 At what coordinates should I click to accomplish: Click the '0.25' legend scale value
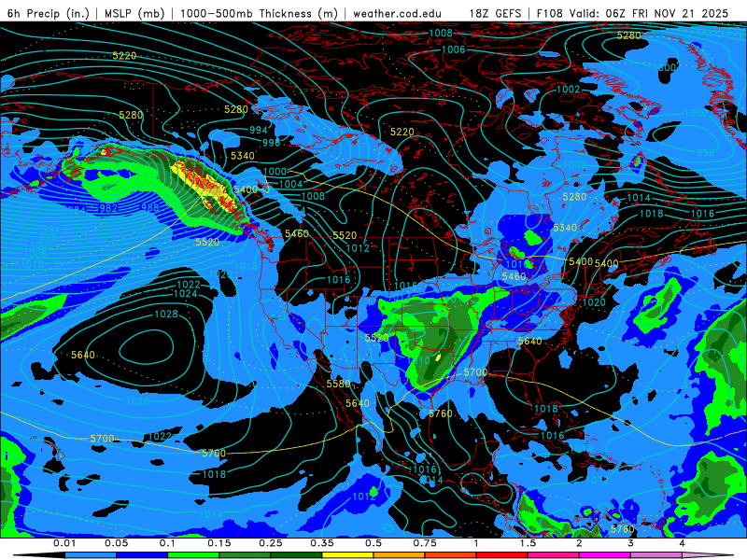click(x=271, y=543)
